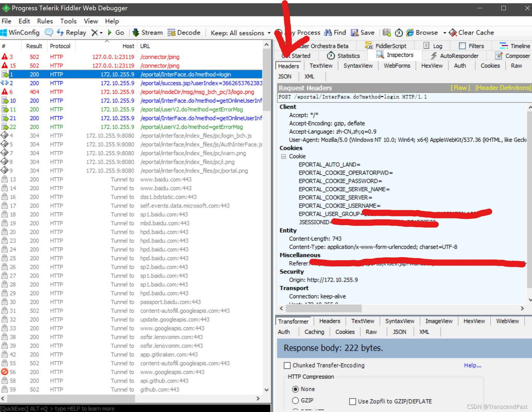Screen dimensions: 532x412
Task: Open the Keep: All sessions dropdown
Action: pyautogui.click(x=240, y=33)
